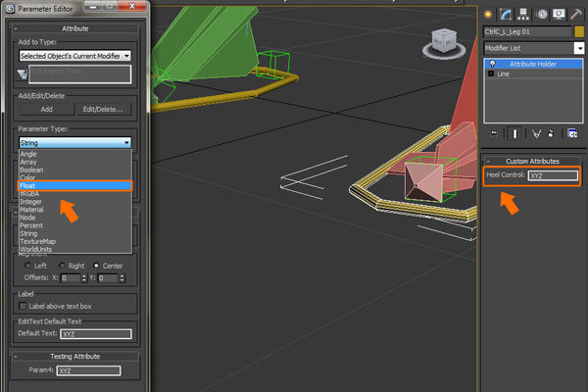Enable Label above text box checkbox
Viewport: 588px width, 392px height.
pos(23,306)
